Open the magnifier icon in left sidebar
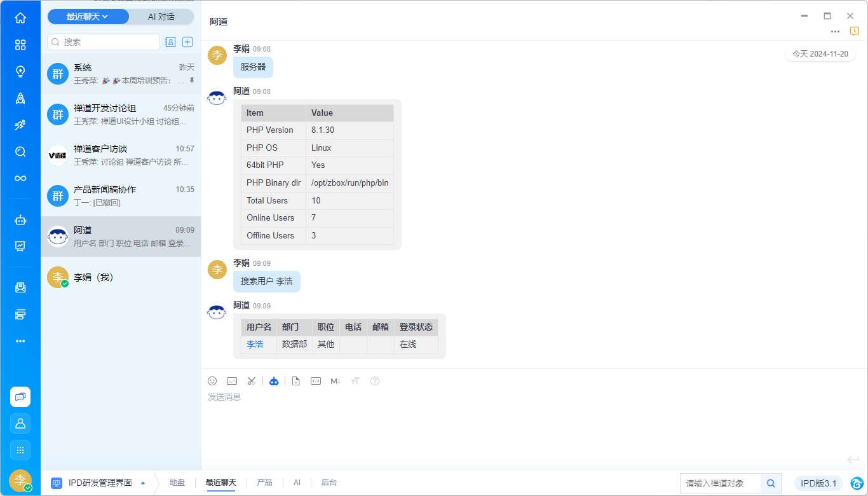Image resolution: width=868 pixels, height=496 pixels. click(x=20, y=151)
